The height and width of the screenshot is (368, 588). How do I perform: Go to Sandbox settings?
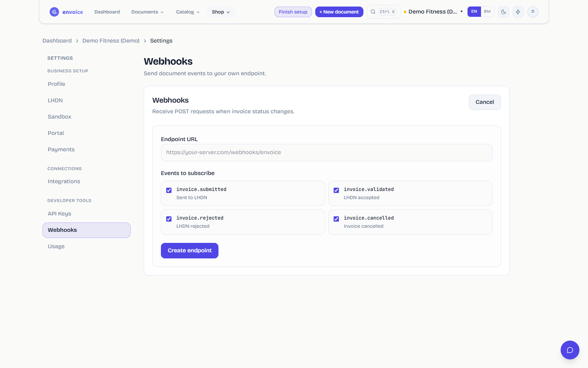87,117
